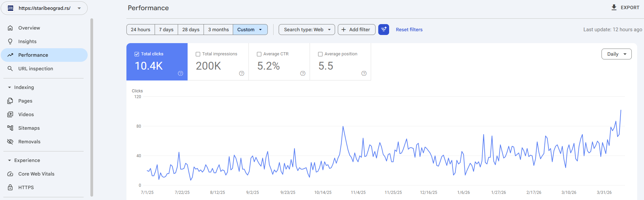Viewport: 644px width, 200px height.
Task: Click the URL inspection magnifier icon
Action: point(10,69)
